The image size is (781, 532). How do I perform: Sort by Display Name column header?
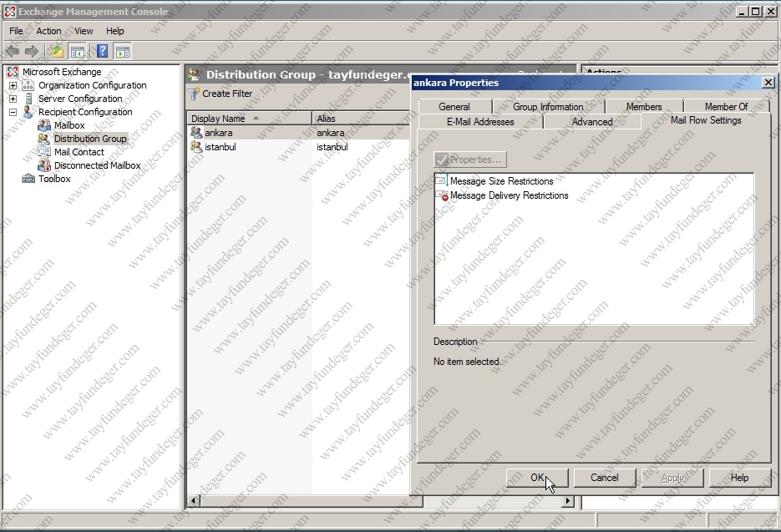click(249, 119)
